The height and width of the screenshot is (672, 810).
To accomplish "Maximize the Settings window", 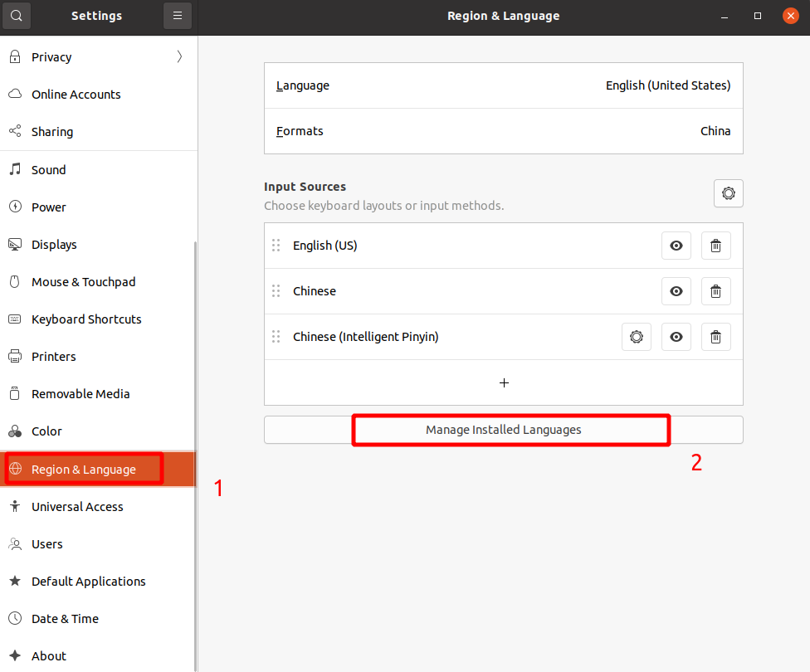I will [758, 16].
